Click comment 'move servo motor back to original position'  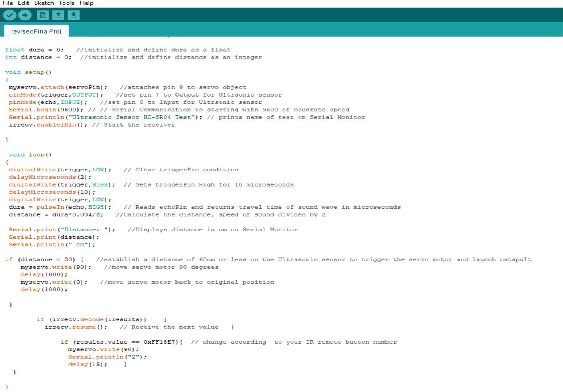187,282
